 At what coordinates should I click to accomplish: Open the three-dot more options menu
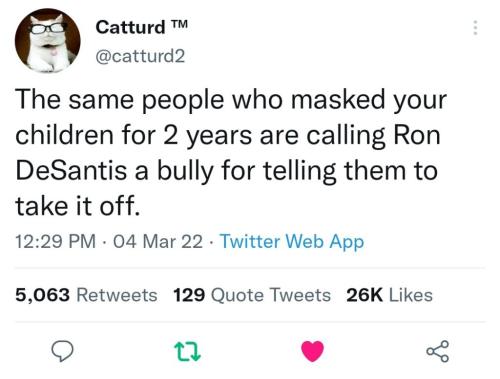[475, 28]
